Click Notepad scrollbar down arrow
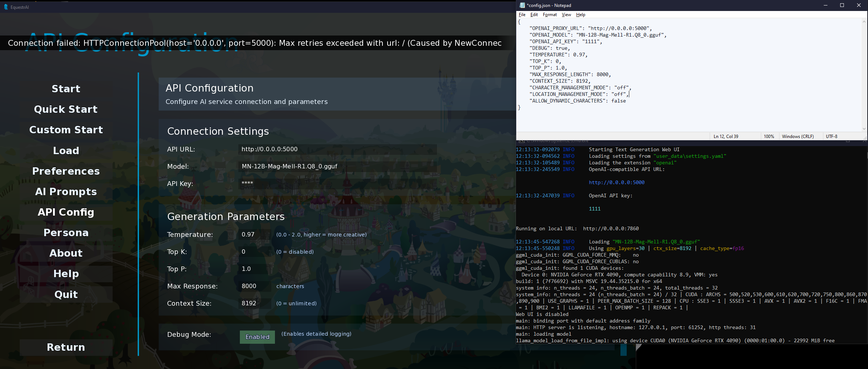This screenshot has height=369, width=868. point(864,129)
